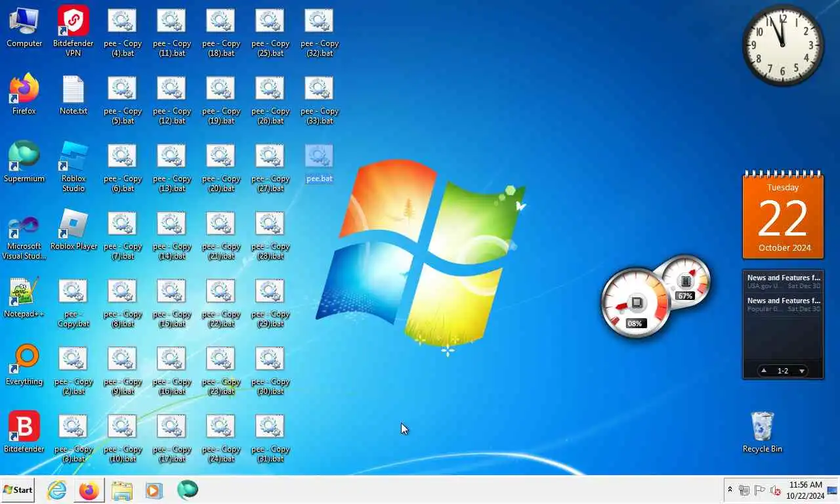Select pee - Copy (15).bat
The height and width of the screenshot is (504, 840).
172,303
